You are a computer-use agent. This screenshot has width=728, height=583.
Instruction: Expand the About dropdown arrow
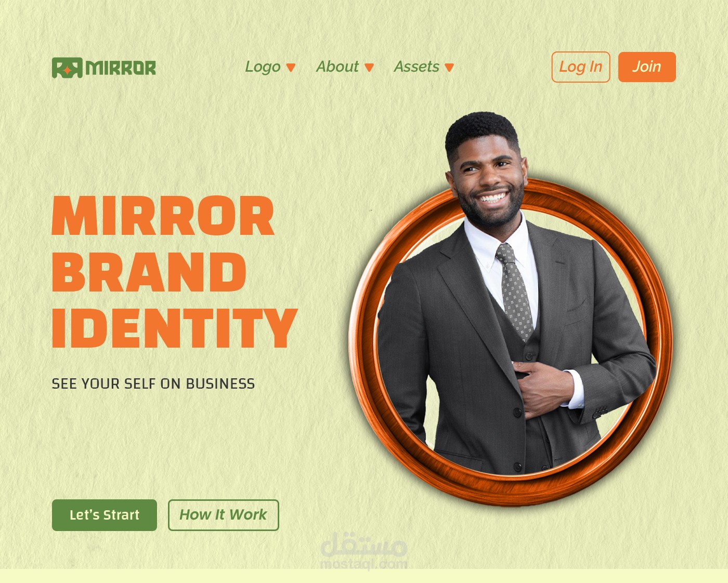click(x=369, y=68)
